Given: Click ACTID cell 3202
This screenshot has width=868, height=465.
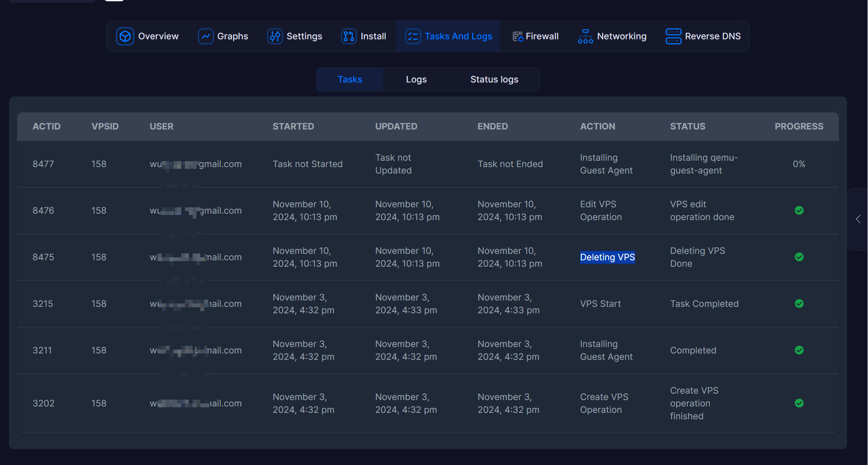Looking at the screenshot, I should pyautogui.click(x=44, y=403).
